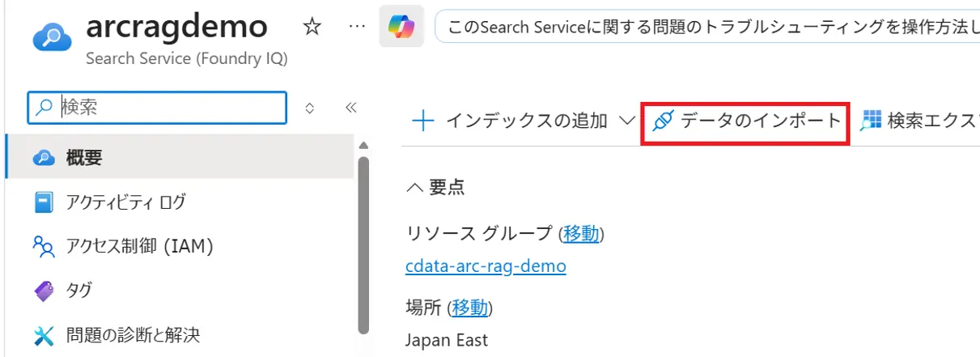Screen dimensions: 980x357
Task: Toggle the sidebar expand/collapse diamond icon
Action: [x=309, y=108]
